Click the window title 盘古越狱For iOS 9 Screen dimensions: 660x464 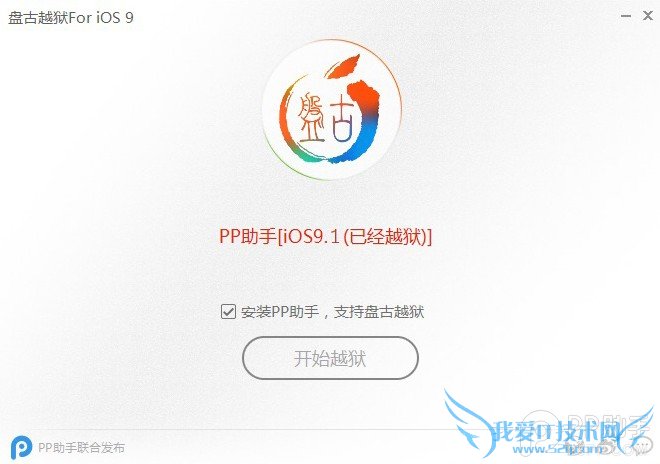(71, 18)
